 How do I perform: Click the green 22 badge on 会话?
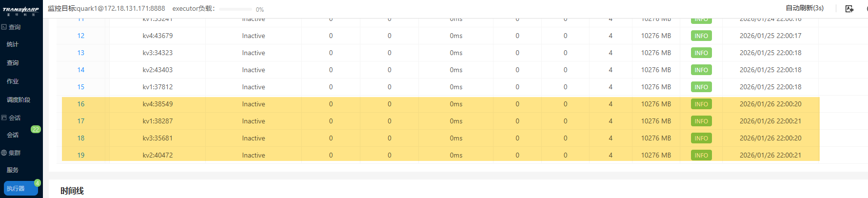pyautogui.click(x=36, y=129)
